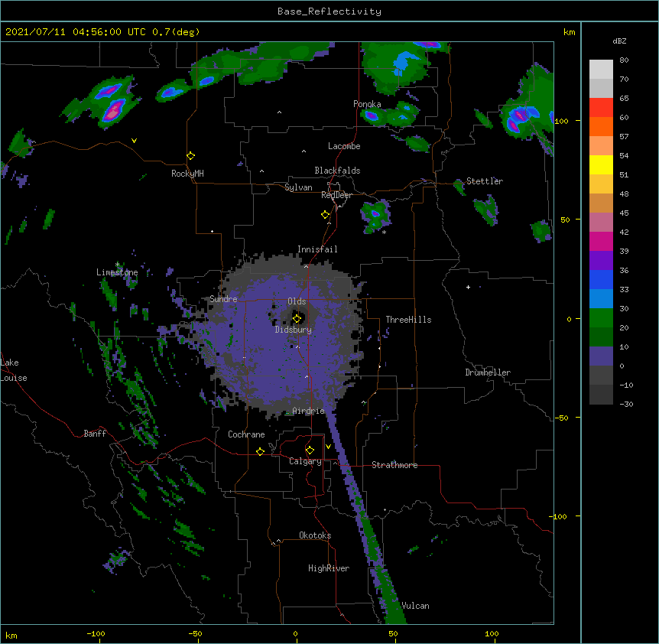Image resolution: width=659 pixels, height=644 pixels.
Task: Click the 100 tick on the right axis
Action: [x=561, y=121]
